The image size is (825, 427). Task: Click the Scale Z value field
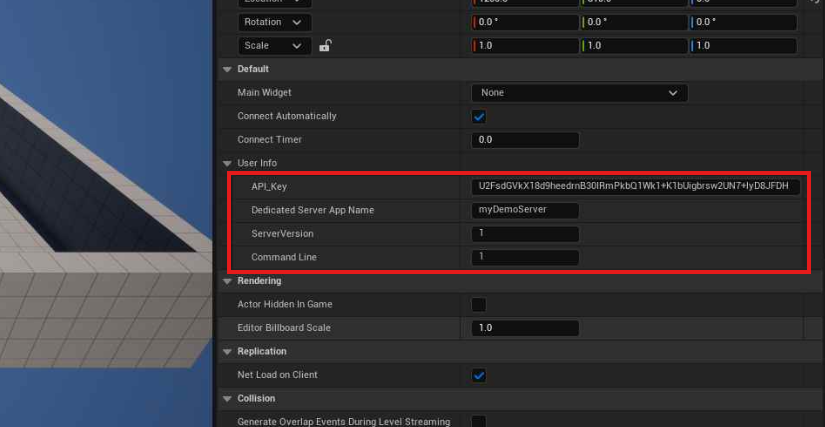743,46
